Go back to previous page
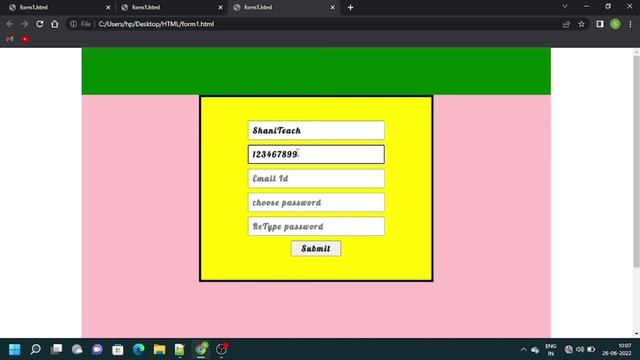The image size is (640, 360). (9, 24)
